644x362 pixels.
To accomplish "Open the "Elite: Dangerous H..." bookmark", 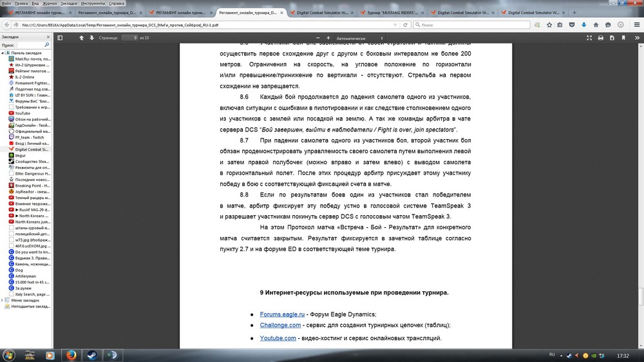I will point(30,174).
